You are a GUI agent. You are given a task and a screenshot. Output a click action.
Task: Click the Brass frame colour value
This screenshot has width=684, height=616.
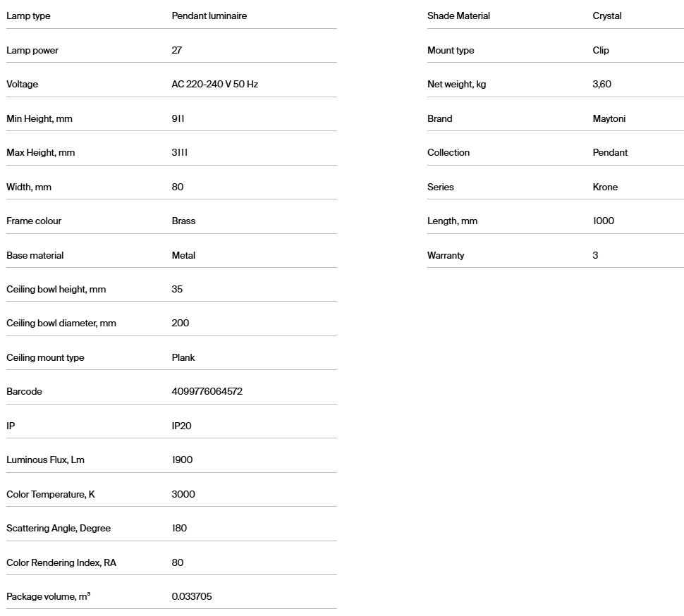183,221
